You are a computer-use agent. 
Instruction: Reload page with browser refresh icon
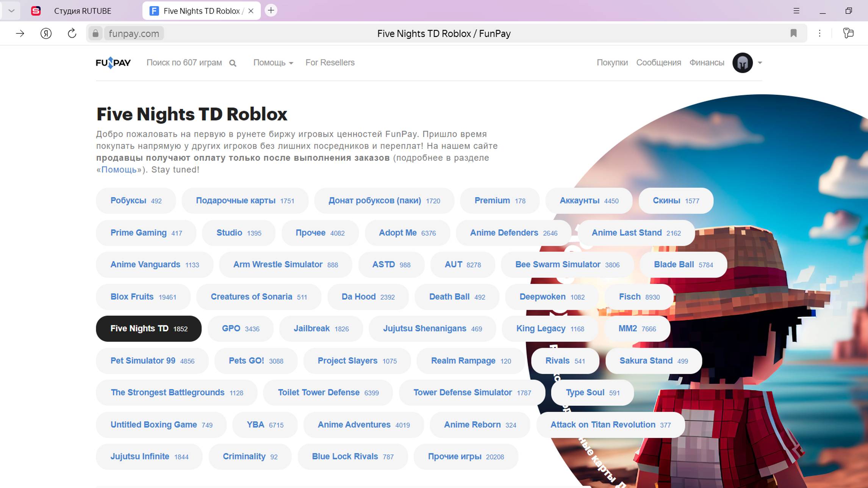click(x=72, y=33)
